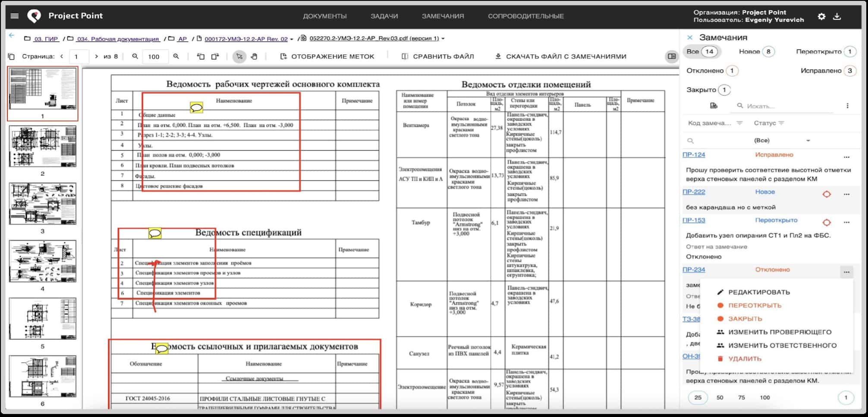The width and height of the screenshot is (868, 417).
Task: Open the 034. Рабочая документация breadcrumb
Action: (118, 39)
